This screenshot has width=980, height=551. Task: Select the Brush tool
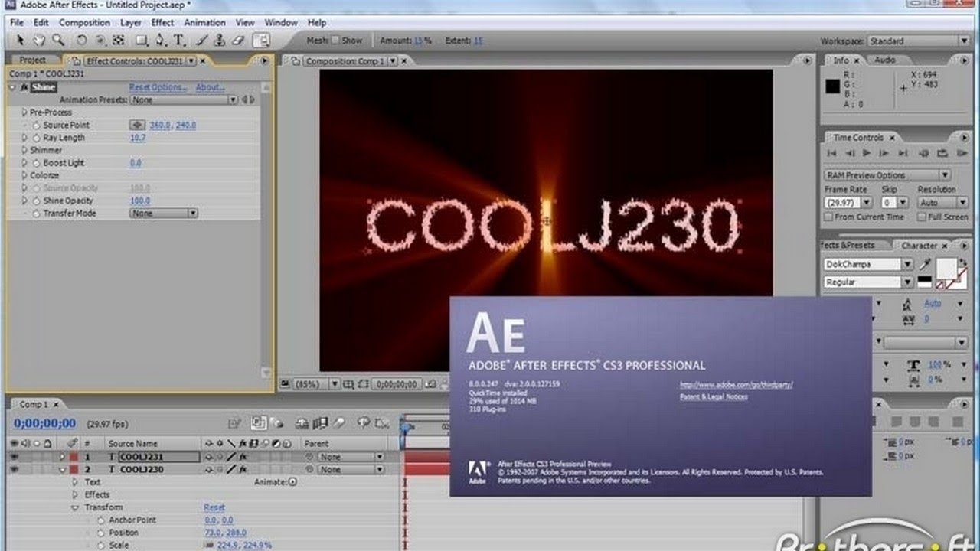point(203,41)
